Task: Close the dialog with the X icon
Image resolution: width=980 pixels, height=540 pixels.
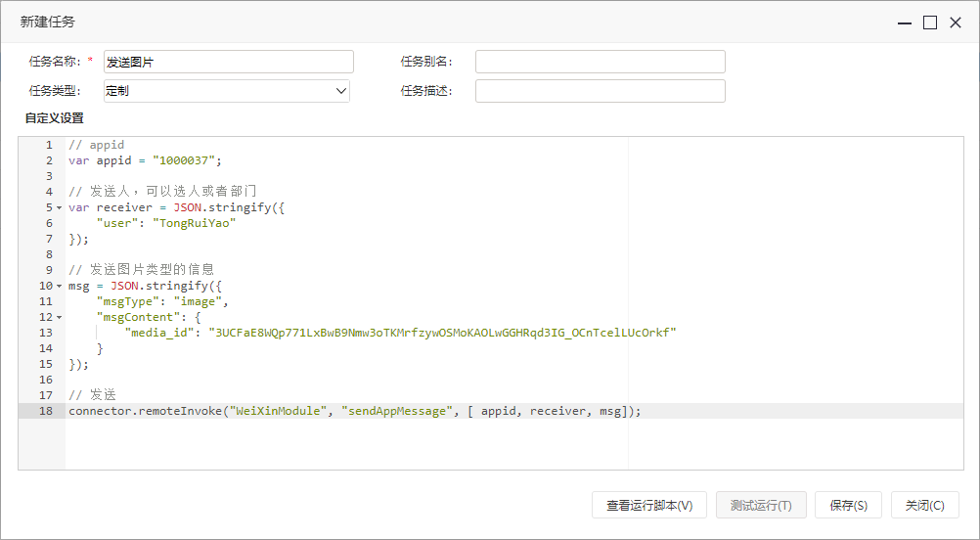Action: click(x=955, y=23)
